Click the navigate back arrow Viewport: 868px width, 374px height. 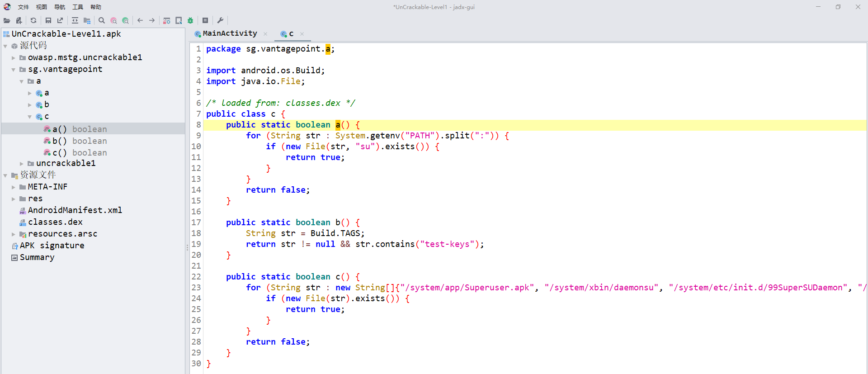pyautogui.click(x=140, y=20)
